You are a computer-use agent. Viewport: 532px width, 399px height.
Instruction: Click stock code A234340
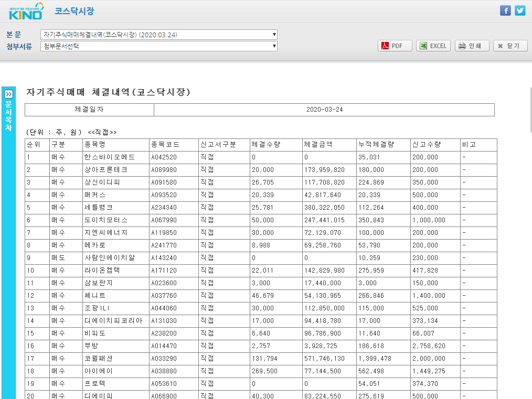point(164,208)
